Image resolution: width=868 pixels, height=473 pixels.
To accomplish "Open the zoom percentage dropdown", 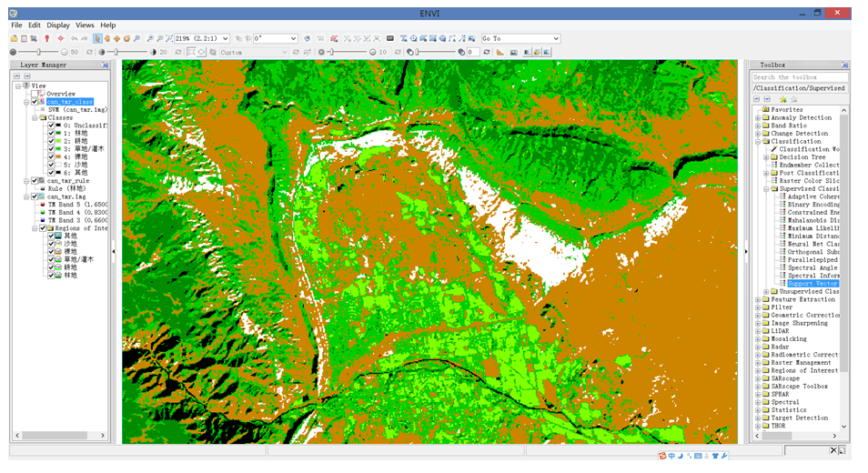I will tap(226, 39).
